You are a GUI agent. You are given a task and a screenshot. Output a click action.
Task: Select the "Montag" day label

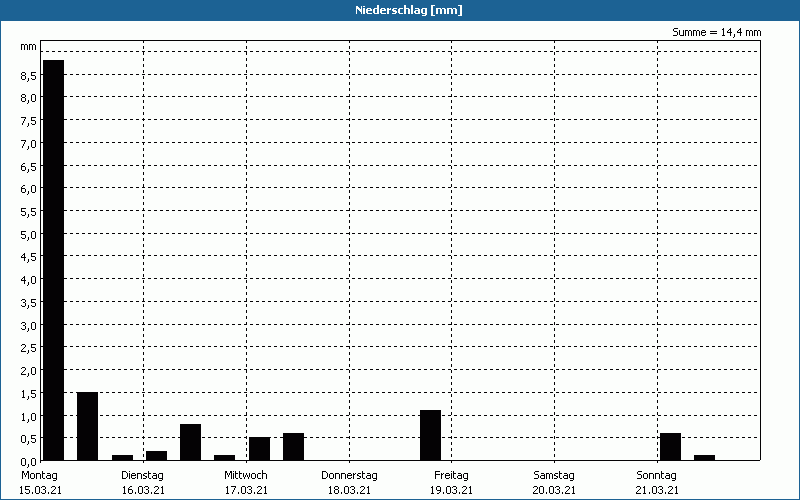[39, 476]
